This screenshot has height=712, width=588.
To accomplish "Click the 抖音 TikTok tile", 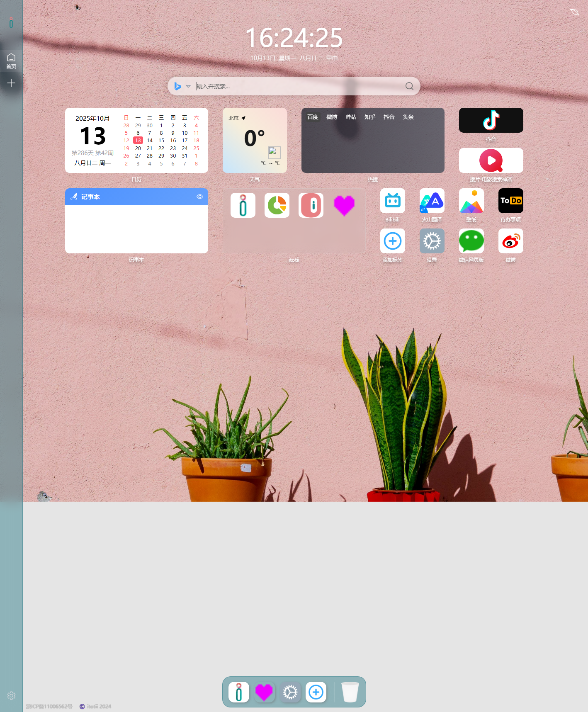I will click(x=491, y=120).
